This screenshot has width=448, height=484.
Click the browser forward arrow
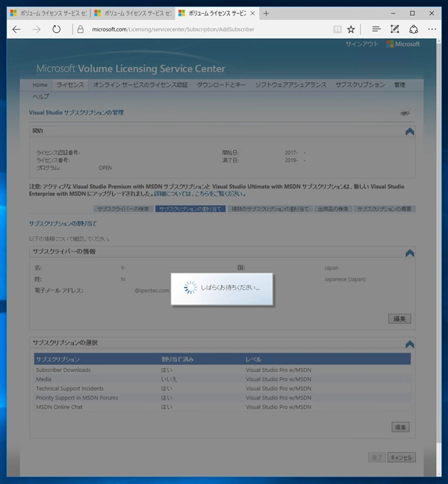pyautogui.click(x=37, y=29)
